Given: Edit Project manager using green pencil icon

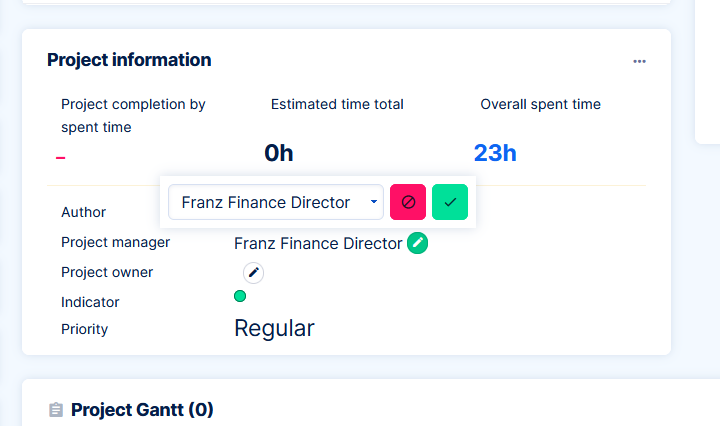Looking at the screenshot, I should [417, 243].
